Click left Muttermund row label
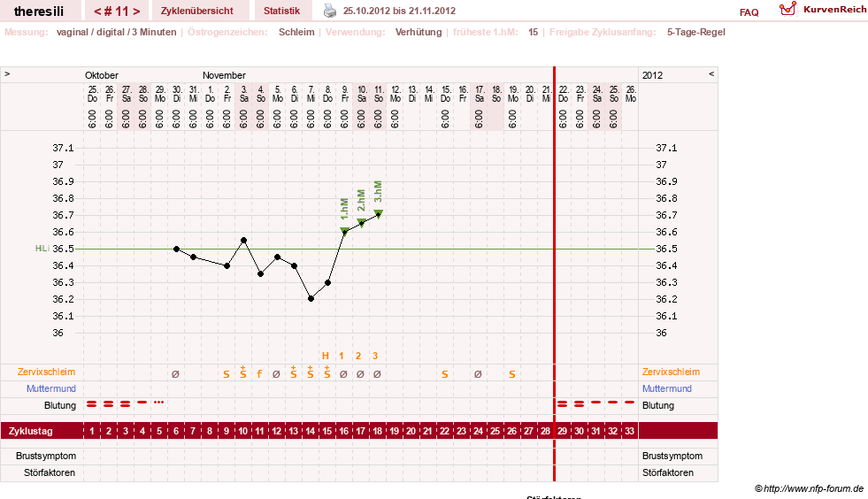 [x=51, y=388]
